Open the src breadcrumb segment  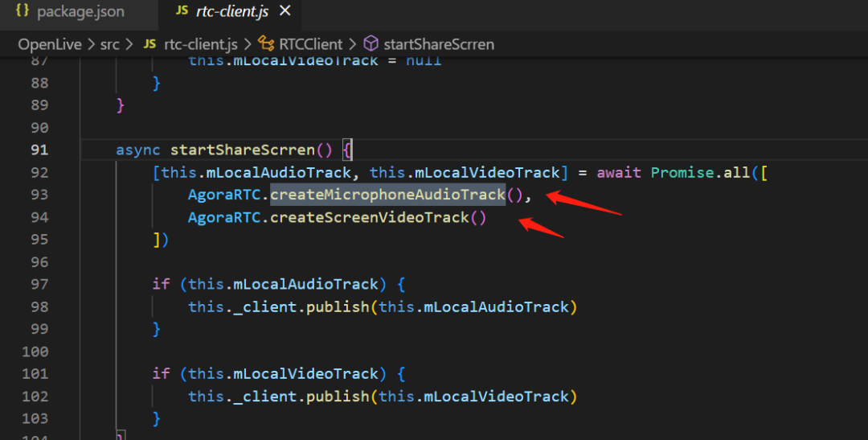109,44
